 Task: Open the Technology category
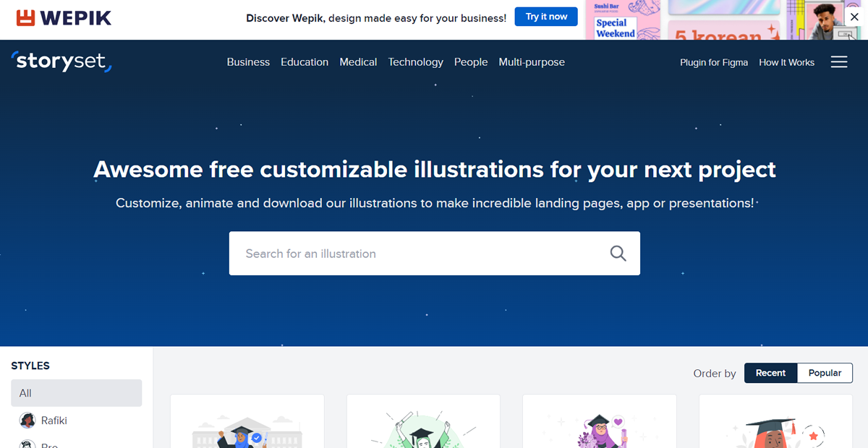[415, 62]
